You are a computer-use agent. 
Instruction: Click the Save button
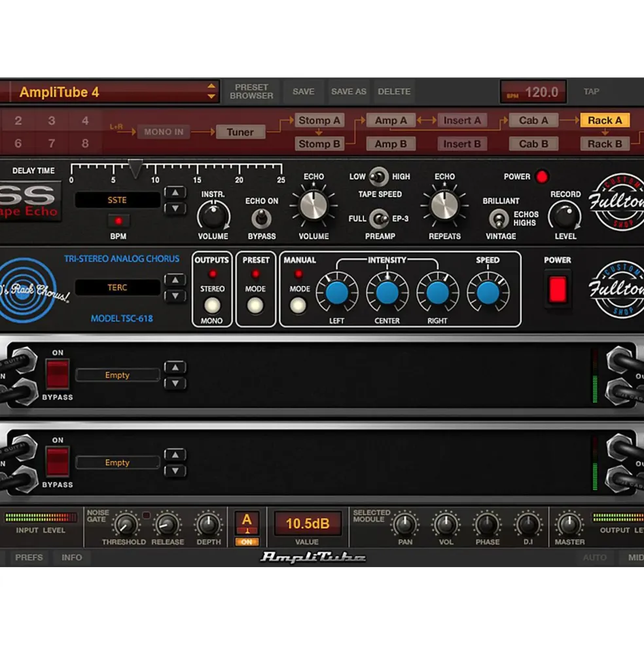[303, 91]
